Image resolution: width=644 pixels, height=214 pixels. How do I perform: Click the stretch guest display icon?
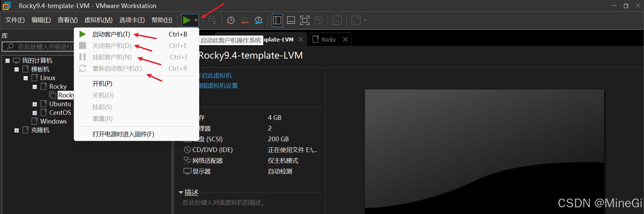[x=356, y=20]
